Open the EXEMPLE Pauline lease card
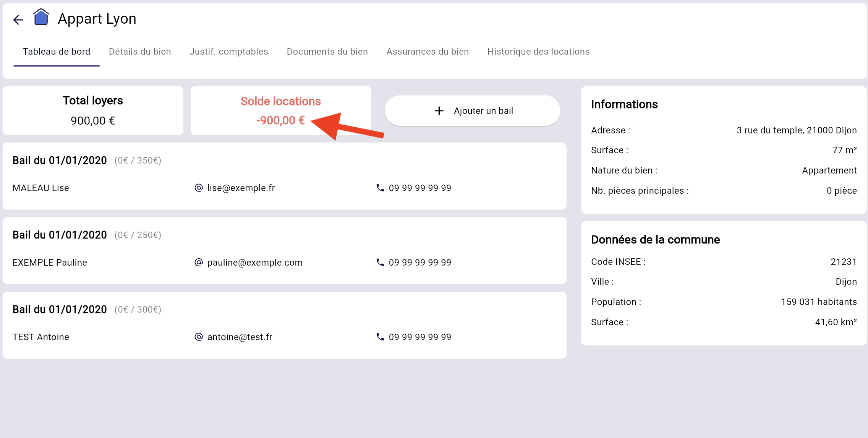Screen dimensions: 868x438 pos(284,250)
